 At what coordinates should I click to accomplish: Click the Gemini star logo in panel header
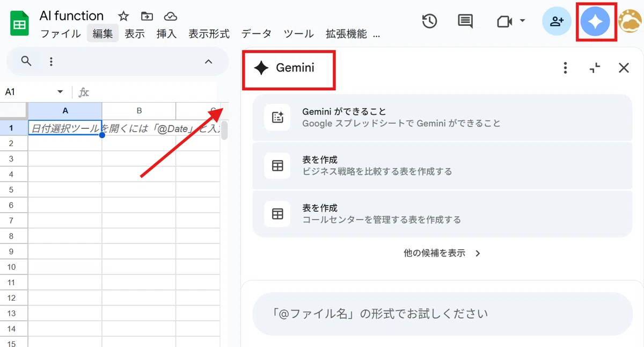tap(261, 68)
